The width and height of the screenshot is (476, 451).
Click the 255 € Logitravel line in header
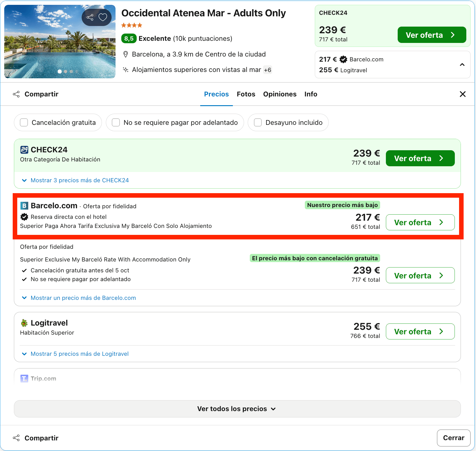pyautogui.click(x=343, y=70)
